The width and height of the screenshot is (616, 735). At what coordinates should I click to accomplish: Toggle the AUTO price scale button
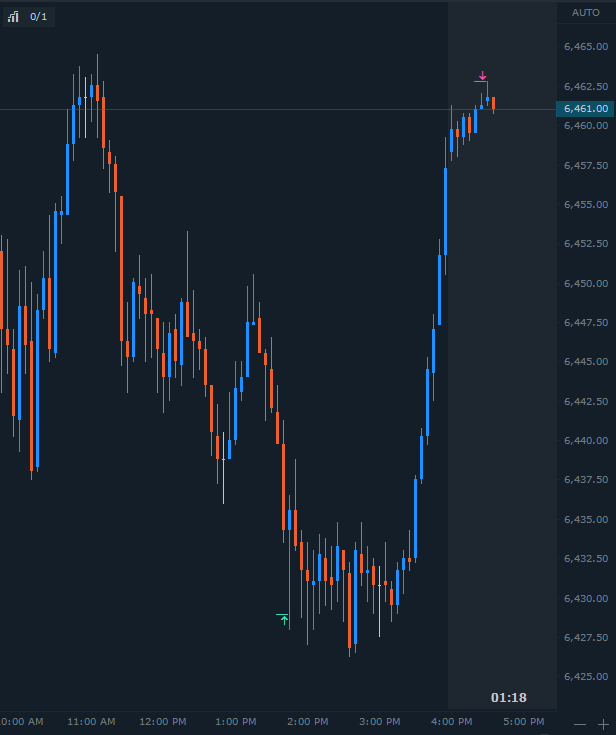(586, 13)
